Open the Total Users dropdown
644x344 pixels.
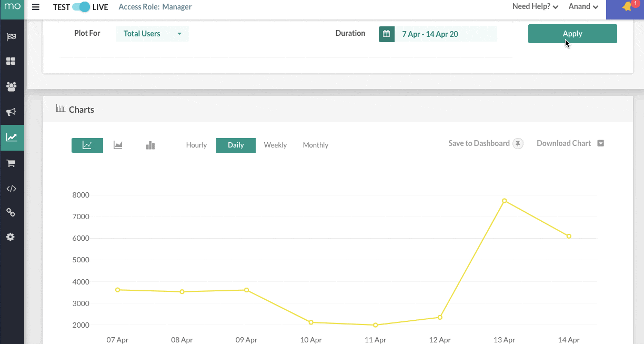(152, 34)
